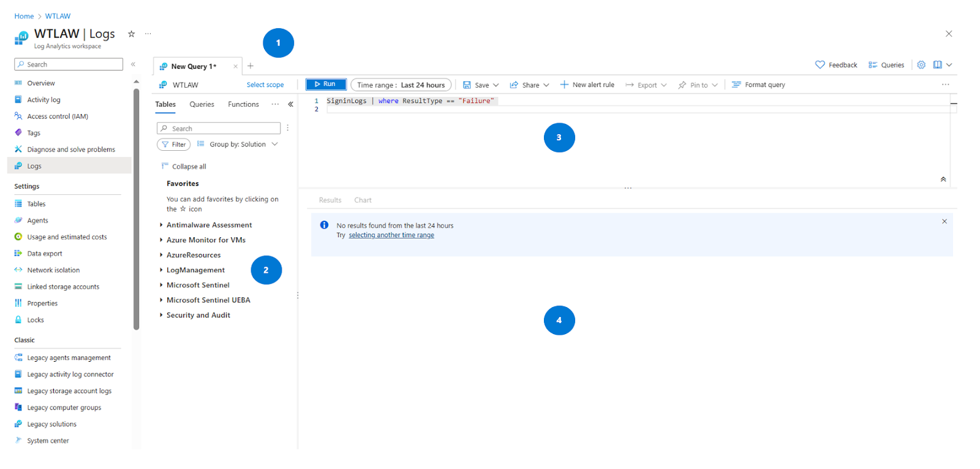This screenshot has height=469, width=980.
Task: Close the New Query 1 tab
Action: (235, 66)
